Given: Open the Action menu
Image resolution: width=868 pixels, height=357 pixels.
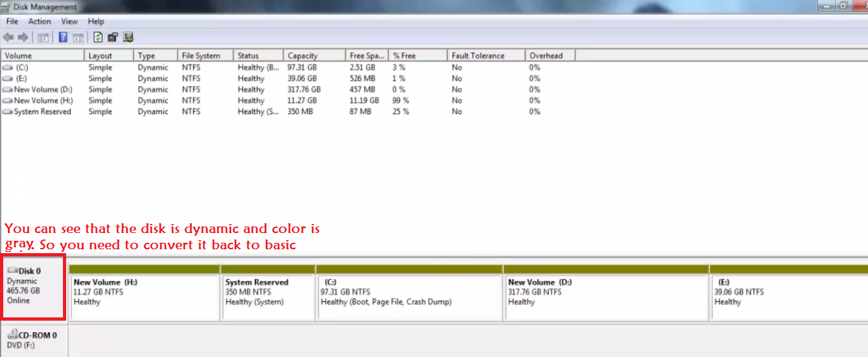Looking at the screenshot, I should coord(40,21).
